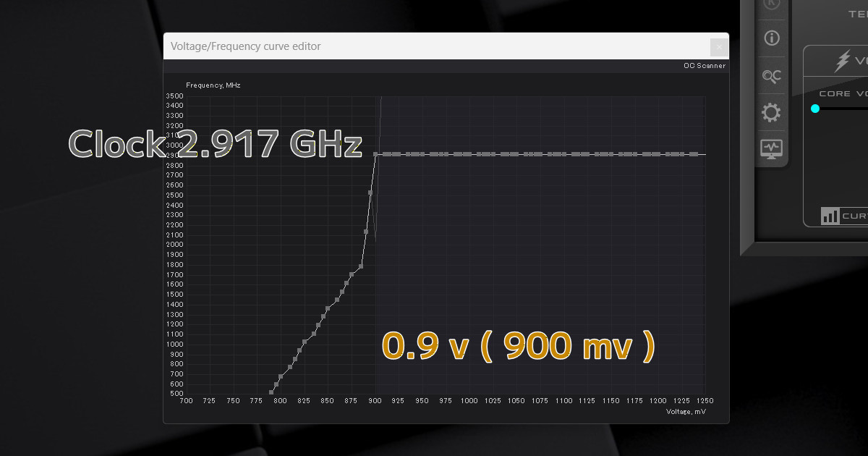Image resolution: width=868 pixels, height=456 pixels.
Task: Open curve editor via bar chart icon
Action: click(x=830, y=216)
